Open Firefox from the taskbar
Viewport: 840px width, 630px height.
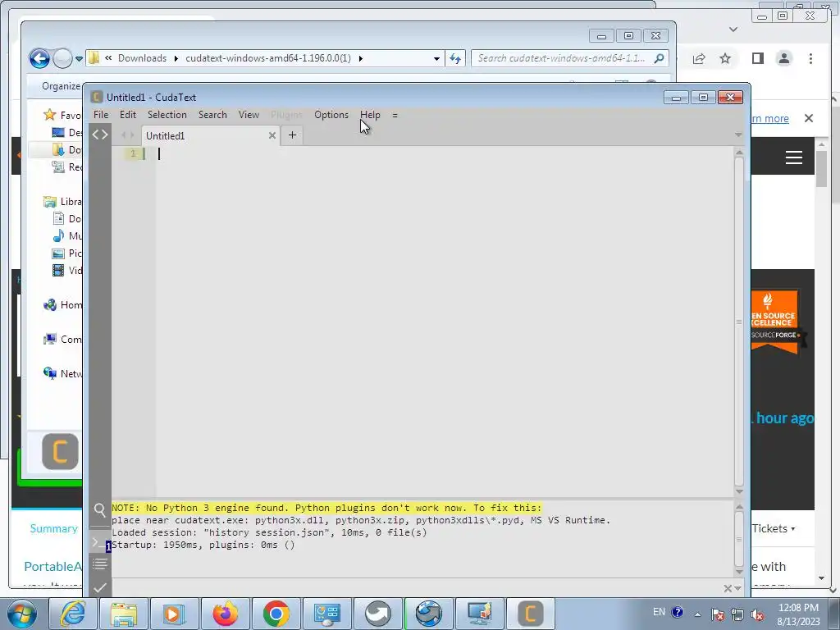coord(225,614)
